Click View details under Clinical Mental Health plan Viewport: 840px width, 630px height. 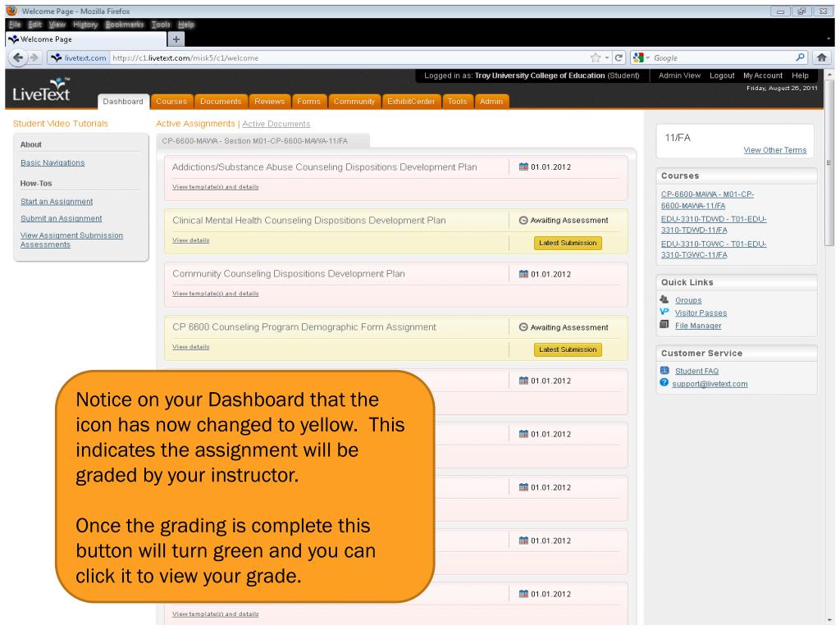point(190,240)
